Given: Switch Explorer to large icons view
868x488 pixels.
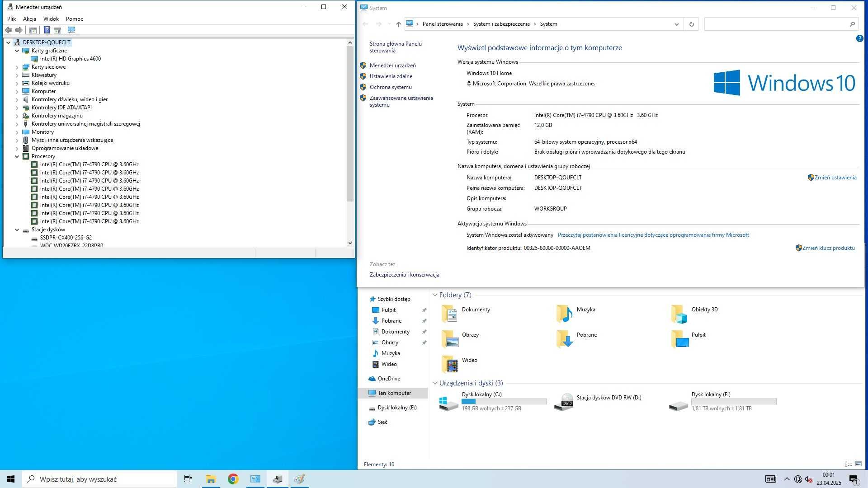Looking at the screenshot, I should coord(859,464).
